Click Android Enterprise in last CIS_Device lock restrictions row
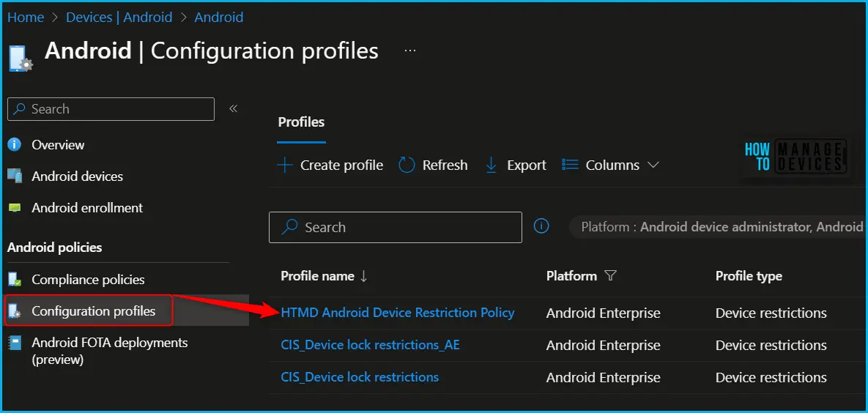 click(603, 378)
